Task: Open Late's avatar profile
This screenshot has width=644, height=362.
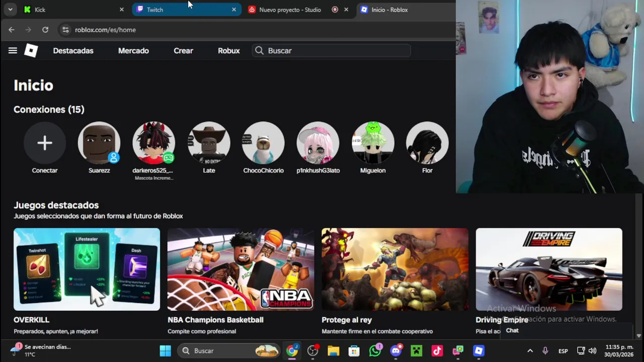Action: point(209,143)
